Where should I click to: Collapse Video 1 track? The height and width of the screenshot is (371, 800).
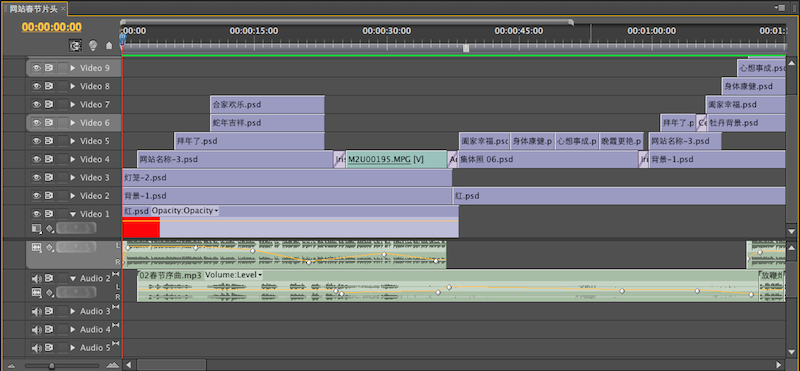coord(73,214)
